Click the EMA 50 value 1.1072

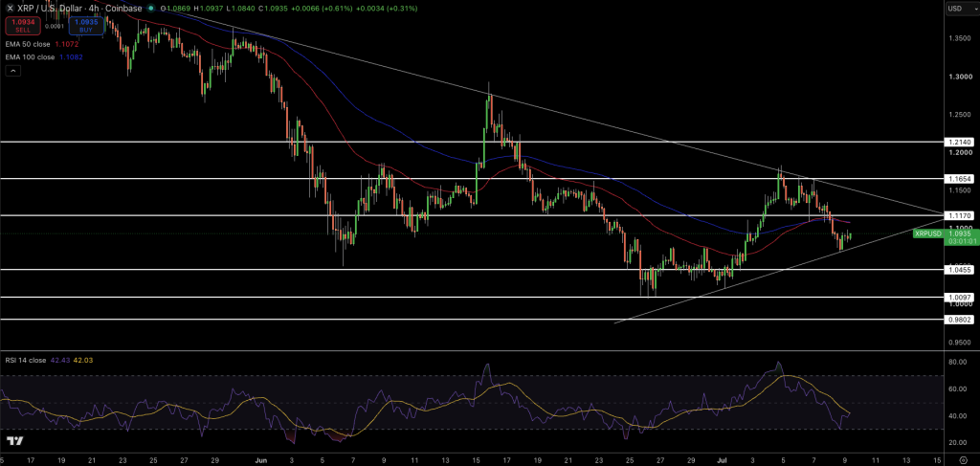(x=66, y=44)
